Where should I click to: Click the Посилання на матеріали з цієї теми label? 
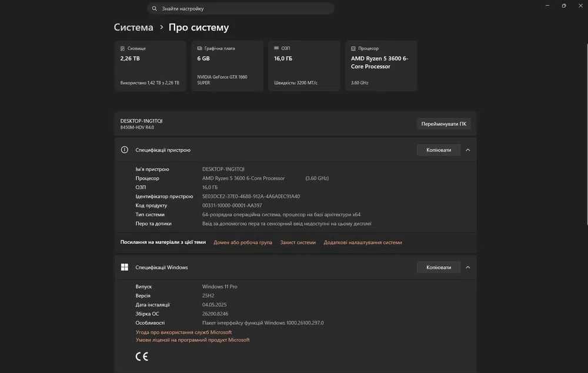[163, 242]
